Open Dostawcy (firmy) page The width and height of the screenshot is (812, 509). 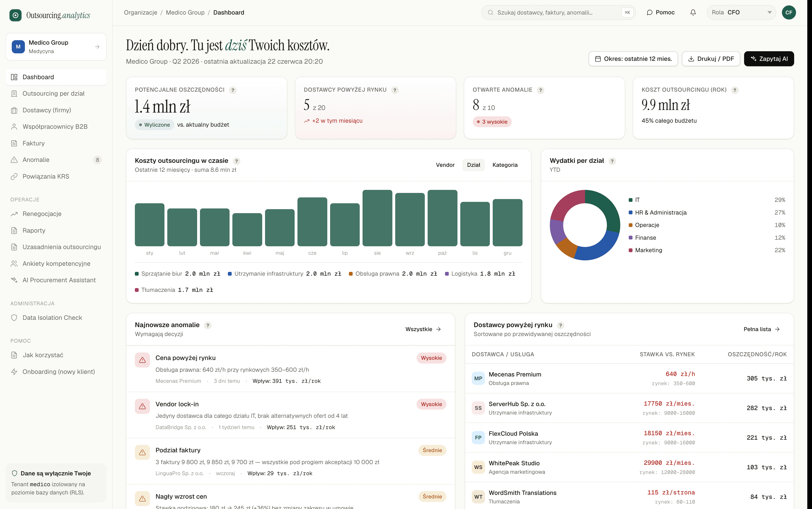click(56, 110)
